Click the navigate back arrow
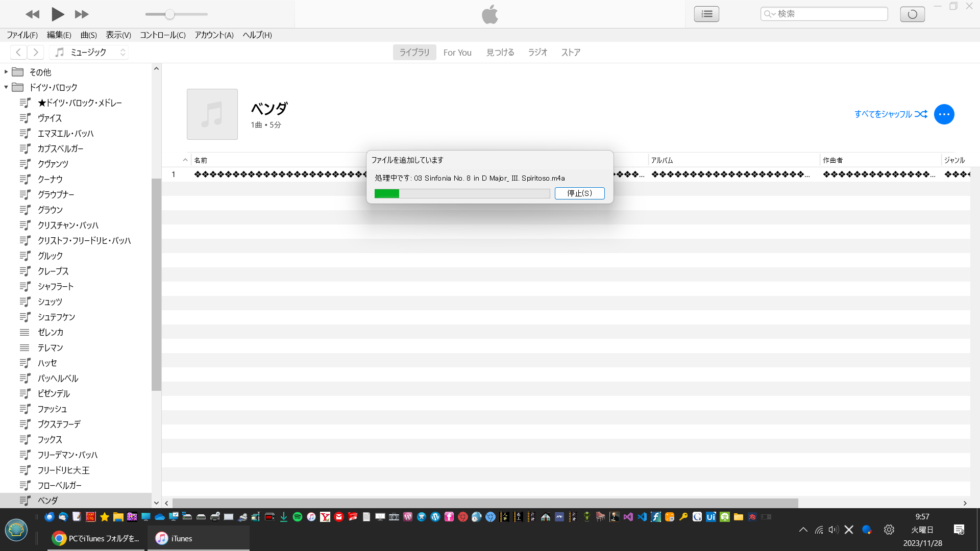 (x=18, y=52)
